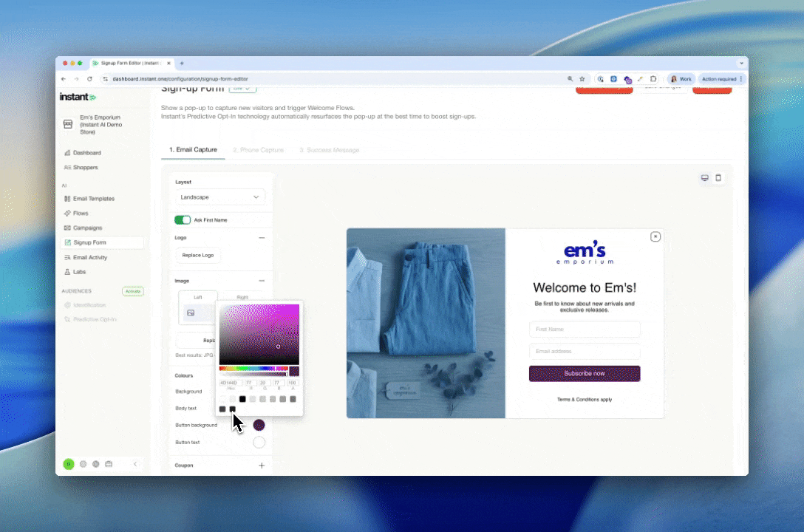Screen dimensions: 804x532
Task: Toggle Ask First Name switch
Action: [x=183, y=219]
